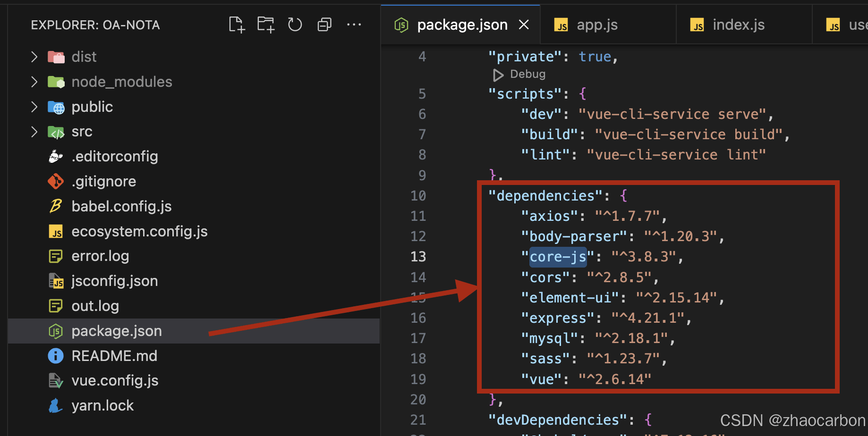This screenshot has width=868, height=436.
Task: Click the "dev" script entry
Action: (647, 114)
